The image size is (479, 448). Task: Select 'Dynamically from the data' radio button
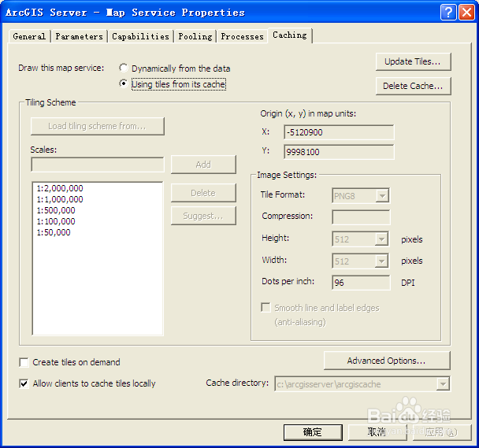pos(124,68)
